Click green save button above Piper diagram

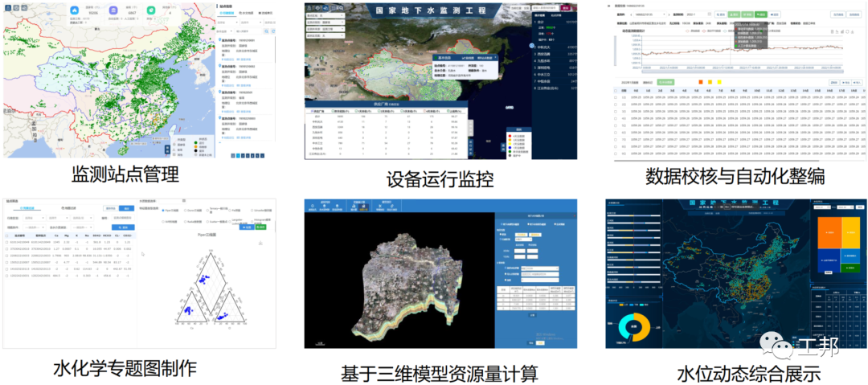260,227
